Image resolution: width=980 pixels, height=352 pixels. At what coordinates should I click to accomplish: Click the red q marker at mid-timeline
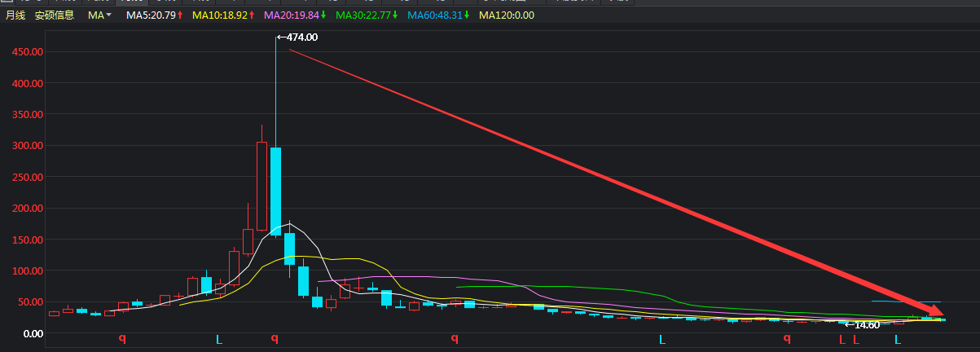click(x=455, y=338)
